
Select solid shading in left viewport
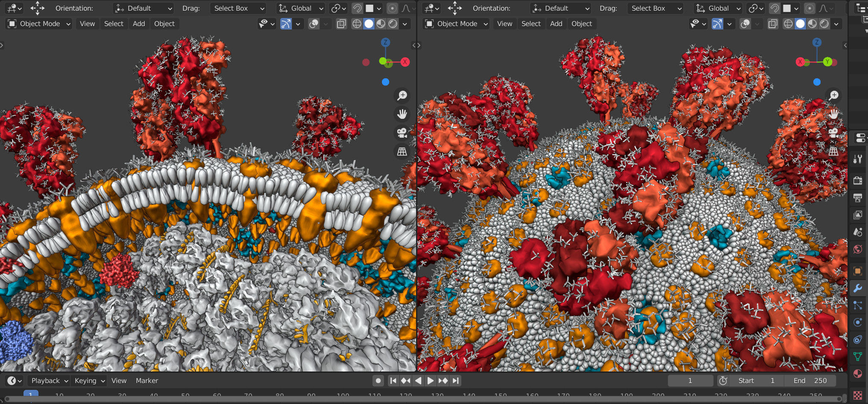369,24
